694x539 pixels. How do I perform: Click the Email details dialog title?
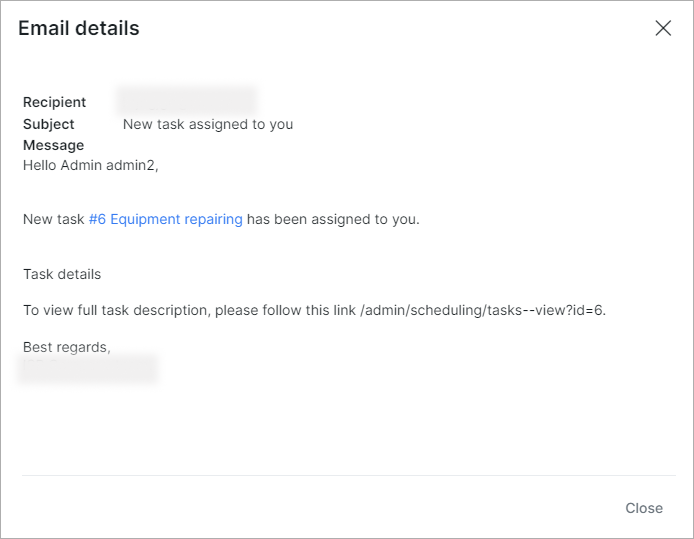coord(79,28)
